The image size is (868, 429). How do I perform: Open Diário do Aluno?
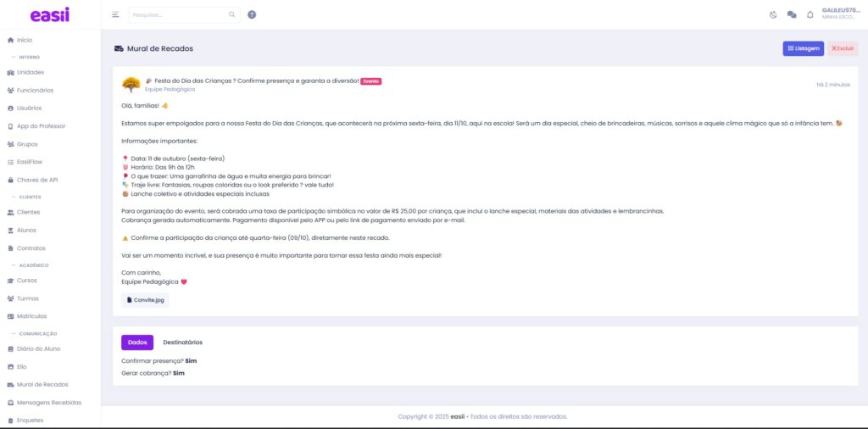[38, 348]
